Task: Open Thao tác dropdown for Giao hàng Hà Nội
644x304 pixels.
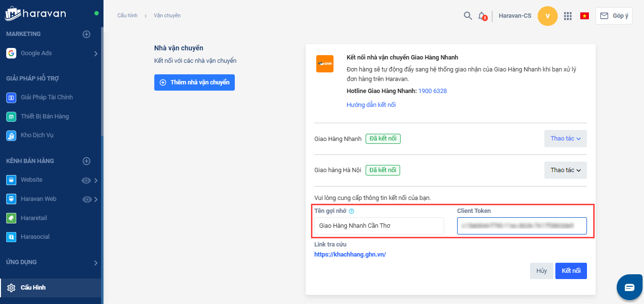Action: pyautogui.click(x=565, y=170)
